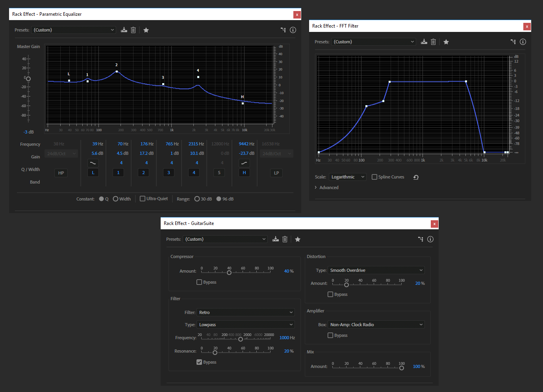The image size is (543, 392).
Task: Open channel map editor in FFT Filter
Action: tap(513, 42)
